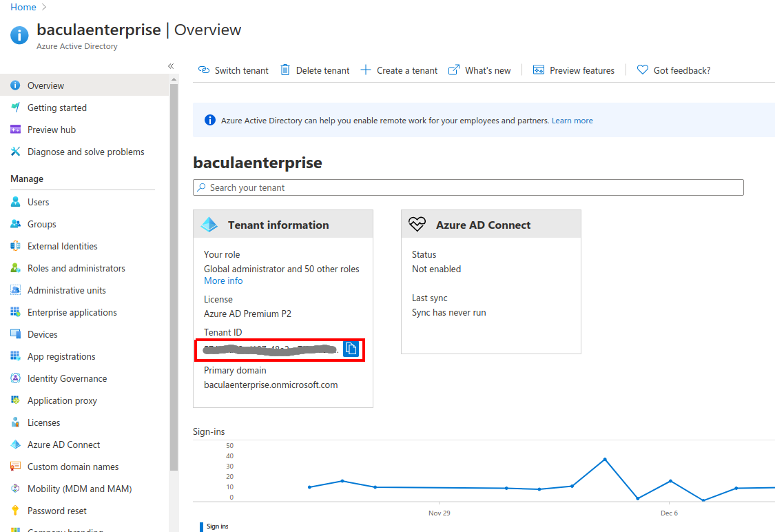Click the baculaenterprise.onmicrosoft.com primary domain text
Image resolution: width=775 pixels, height=532 pixels.
coord(271,385)
